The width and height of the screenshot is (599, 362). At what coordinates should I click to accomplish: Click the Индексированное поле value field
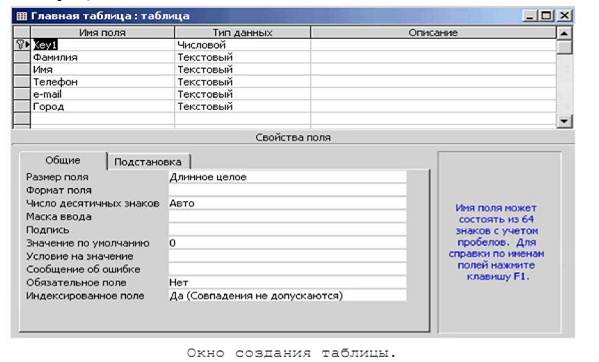tap(287, 296)
